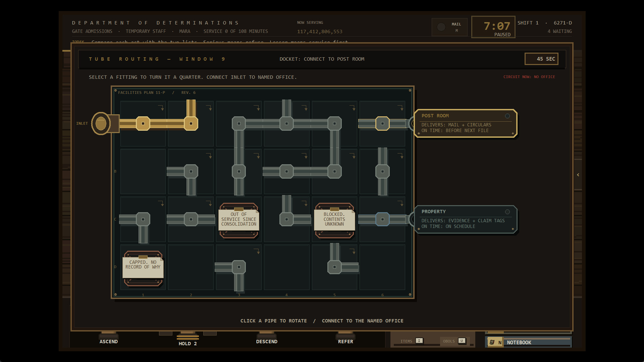This screenshot has height=362, width=644.
Task: Rotate the blue-jointed pipe beside Property
Action: 382,220
